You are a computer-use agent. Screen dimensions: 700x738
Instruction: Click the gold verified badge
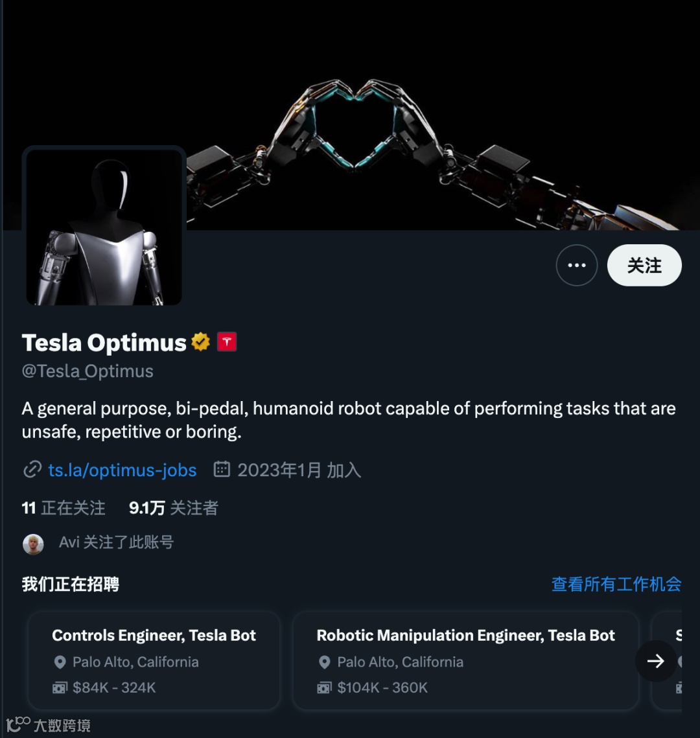201,341
